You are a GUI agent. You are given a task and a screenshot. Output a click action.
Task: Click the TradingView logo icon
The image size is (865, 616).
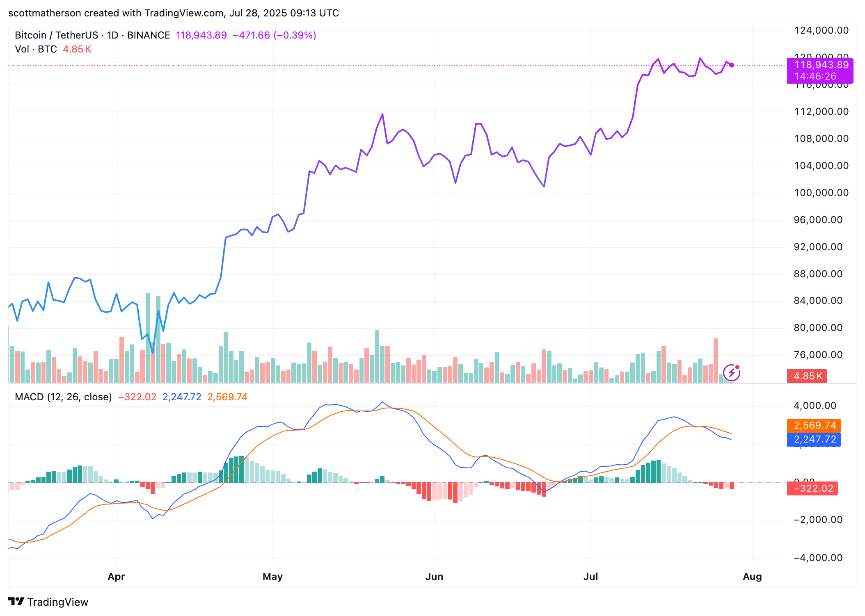coord(16,602)
